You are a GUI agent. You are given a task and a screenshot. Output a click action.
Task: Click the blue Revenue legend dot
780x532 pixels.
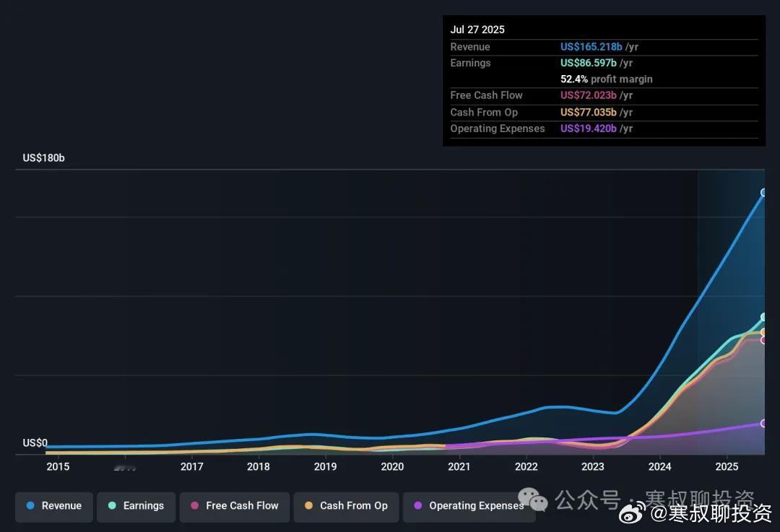click(30, 505)
